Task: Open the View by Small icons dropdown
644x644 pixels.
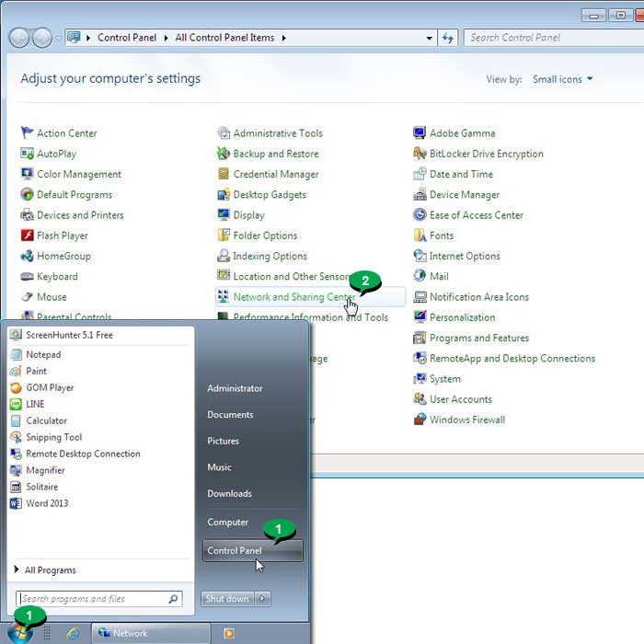Action: click(562, 79)
